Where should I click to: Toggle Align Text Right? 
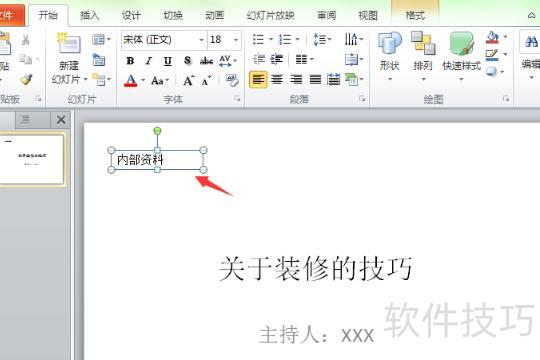tap(296, 80)
